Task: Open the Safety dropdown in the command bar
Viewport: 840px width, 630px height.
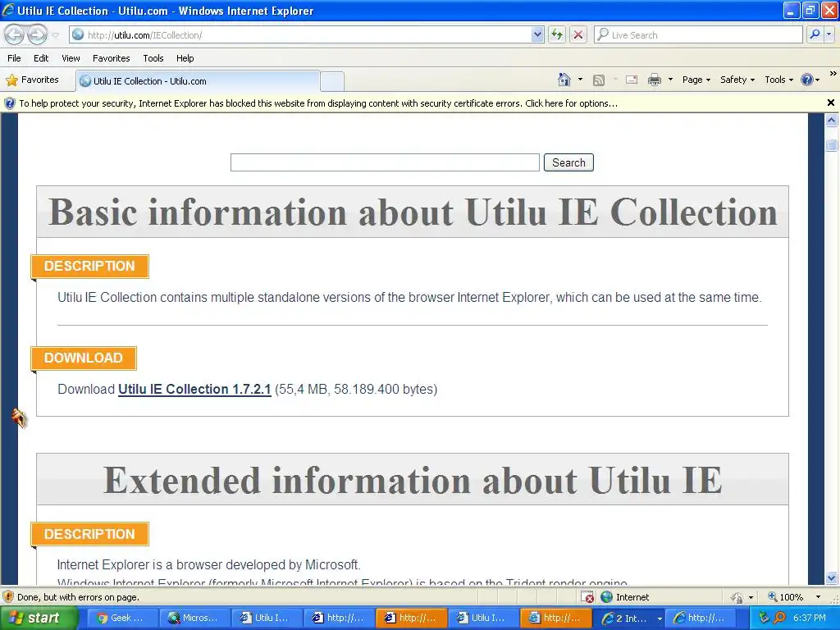Action: coord(737,80)
